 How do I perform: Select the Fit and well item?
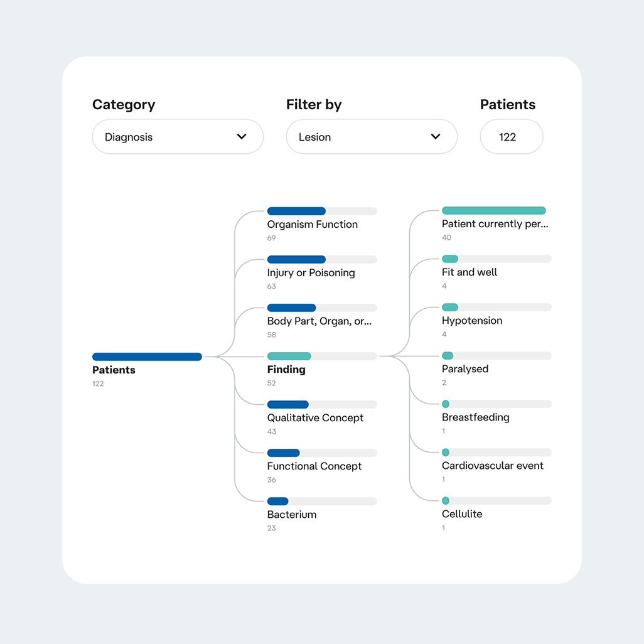[x=469, y=272]
